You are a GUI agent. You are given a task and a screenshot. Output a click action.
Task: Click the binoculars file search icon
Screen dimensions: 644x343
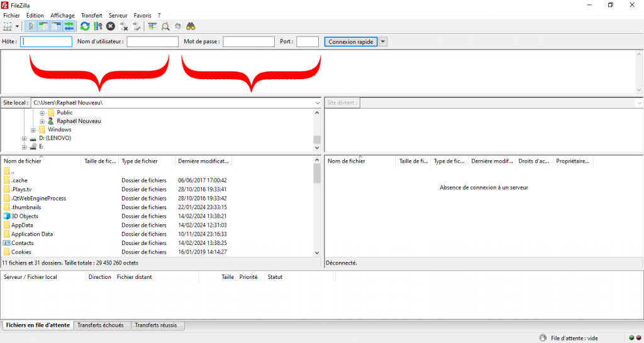tap(191, 26)
